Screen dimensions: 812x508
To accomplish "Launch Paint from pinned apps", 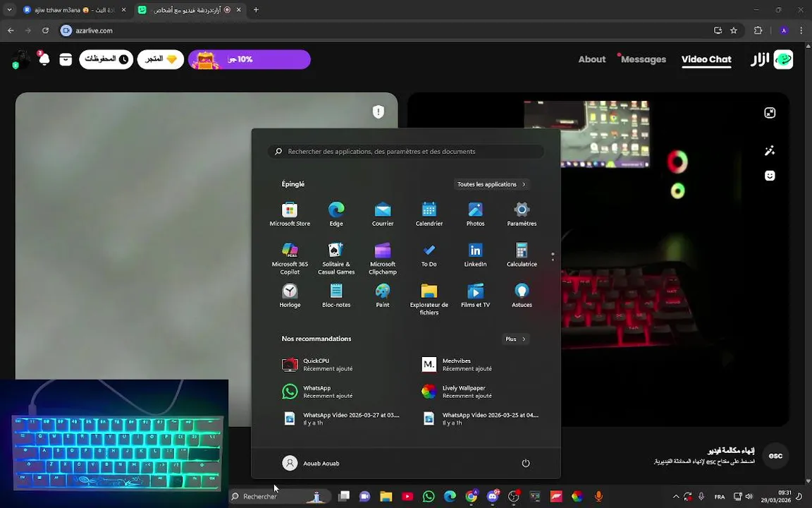I will click(383, 296).
